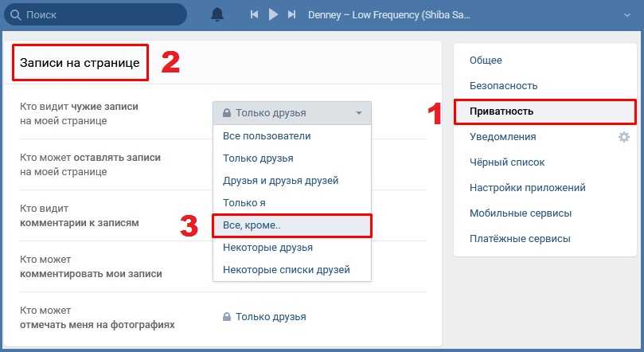Viewport: 644px width, 352px height.
Task: Collapse the Только друзья dropdown header
Action: click(x=292, y=113)
